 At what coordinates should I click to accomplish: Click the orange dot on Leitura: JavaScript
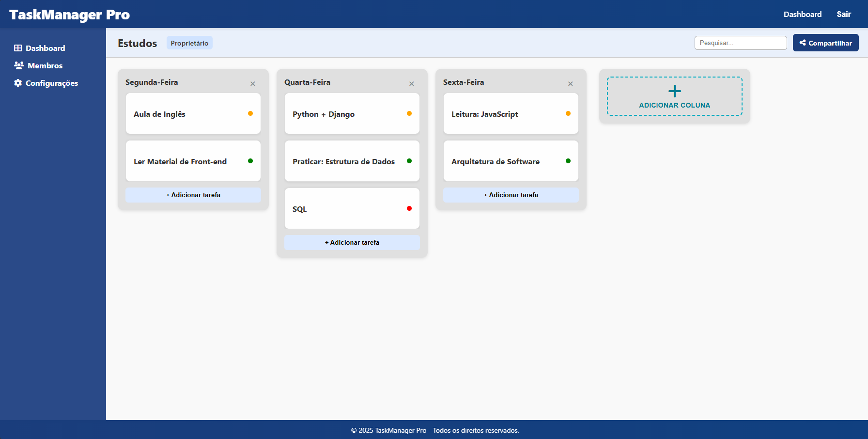[568, 113]
